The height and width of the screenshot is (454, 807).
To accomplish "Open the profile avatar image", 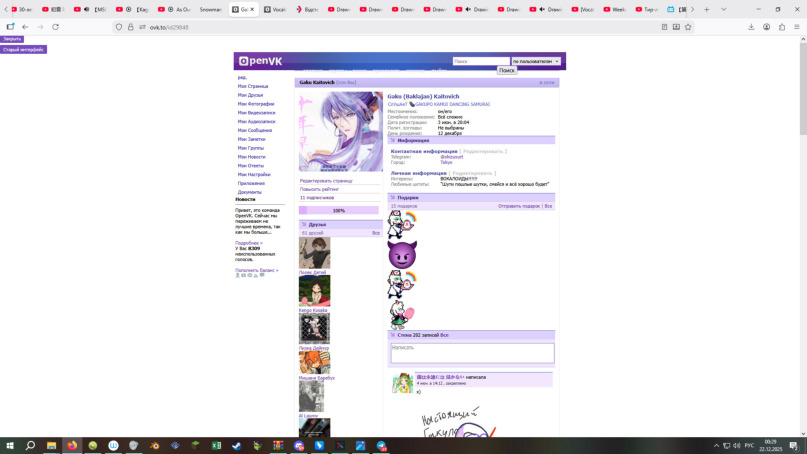I will 341,132.
